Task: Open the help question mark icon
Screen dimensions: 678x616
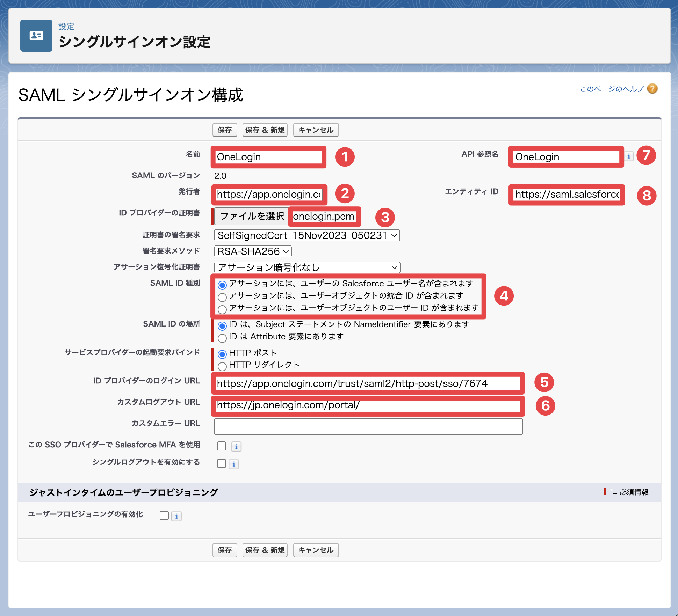Action: click(652, 89)
